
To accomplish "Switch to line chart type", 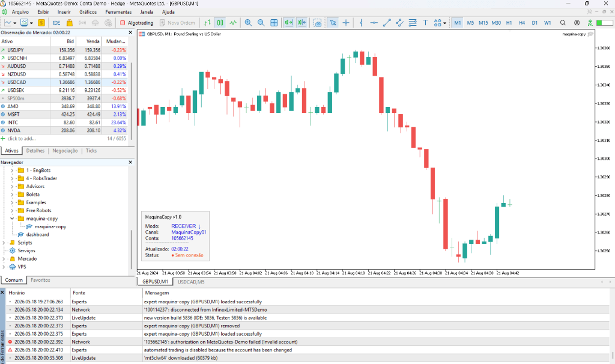I will [x=233, y=23].
